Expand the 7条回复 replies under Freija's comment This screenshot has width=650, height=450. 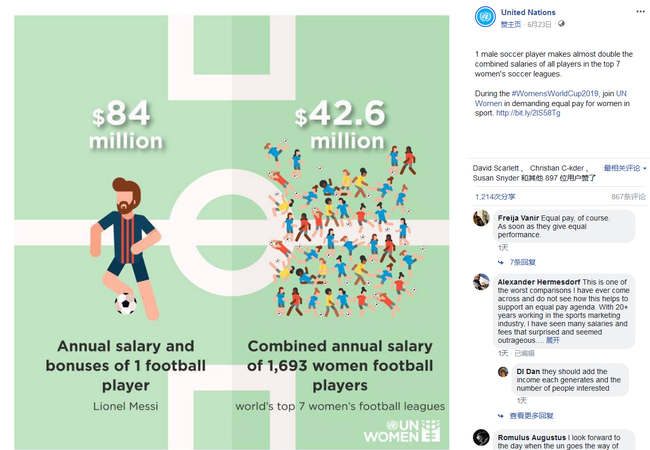(x=522, y=262)
